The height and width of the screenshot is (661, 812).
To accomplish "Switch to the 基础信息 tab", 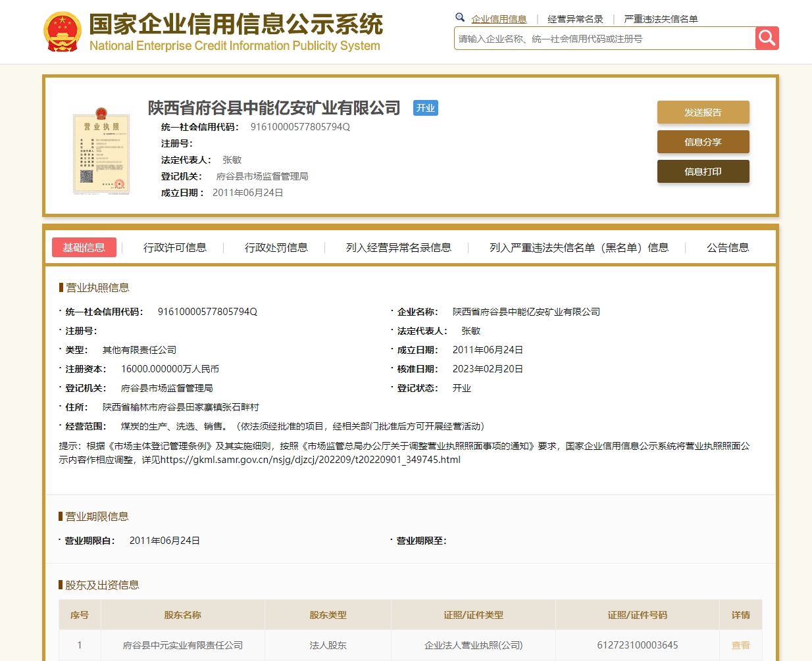I will click(x=84, y=247).
